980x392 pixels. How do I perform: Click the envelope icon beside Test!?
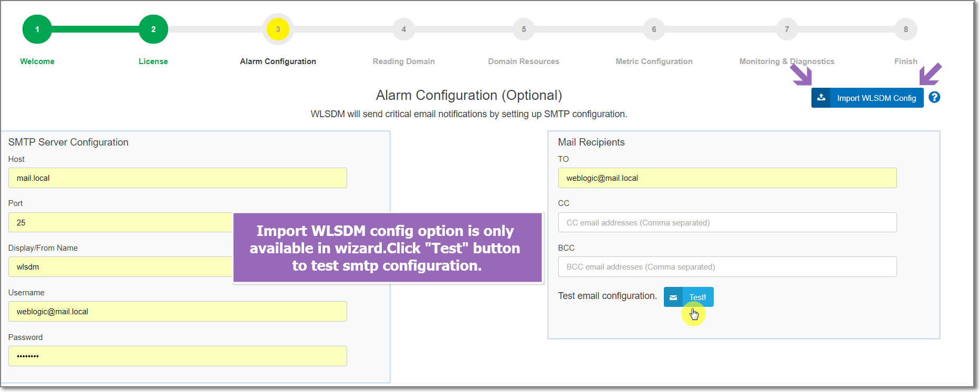coord(673,297)
